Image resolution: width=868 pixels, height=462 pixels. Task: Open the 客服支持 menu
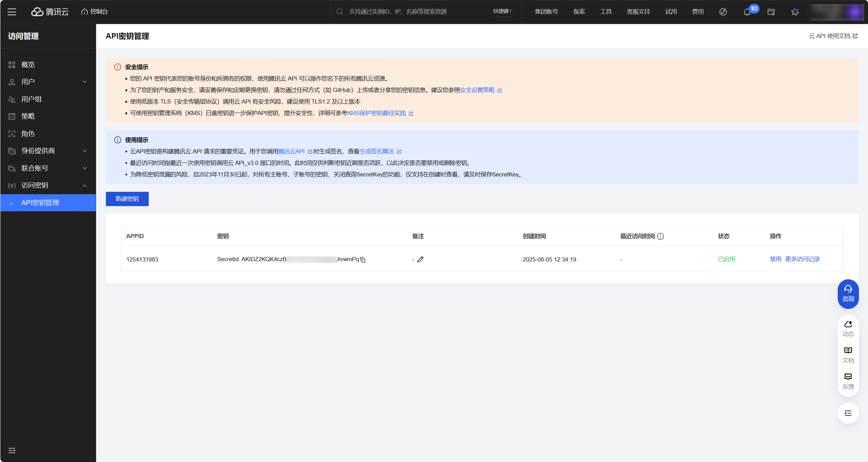pos(638,12)
